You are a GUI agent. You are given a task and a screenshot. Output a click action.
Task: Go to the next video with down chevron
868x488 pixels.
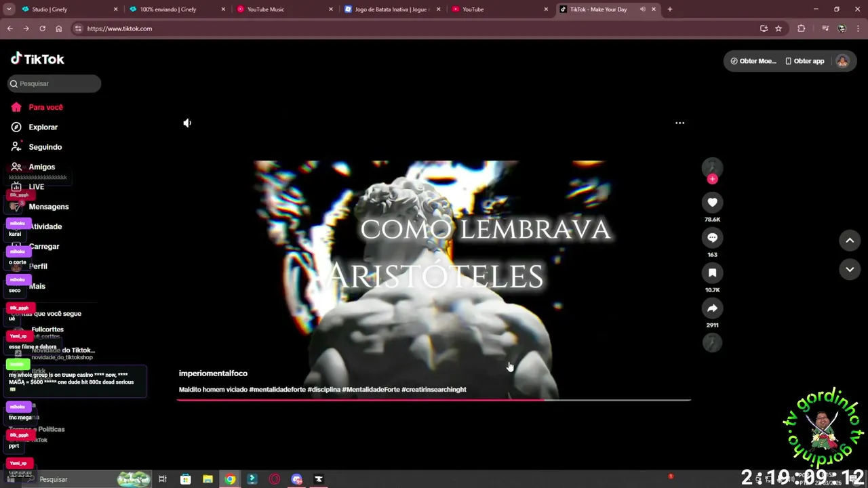pos(850,270)
